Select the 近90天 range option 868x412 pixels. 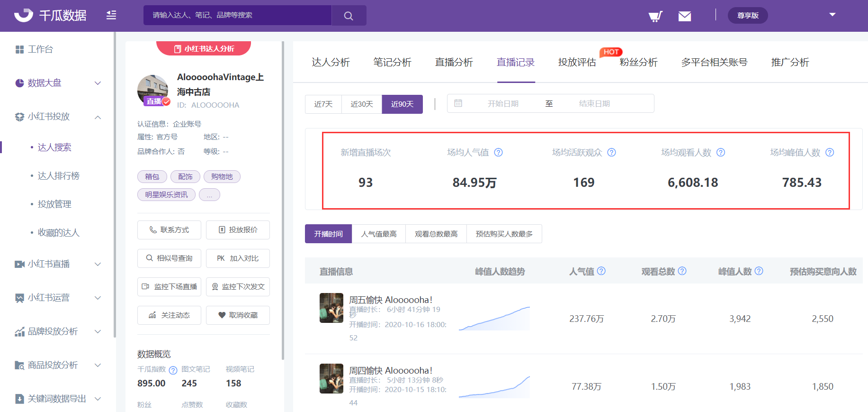pos(403,104)
